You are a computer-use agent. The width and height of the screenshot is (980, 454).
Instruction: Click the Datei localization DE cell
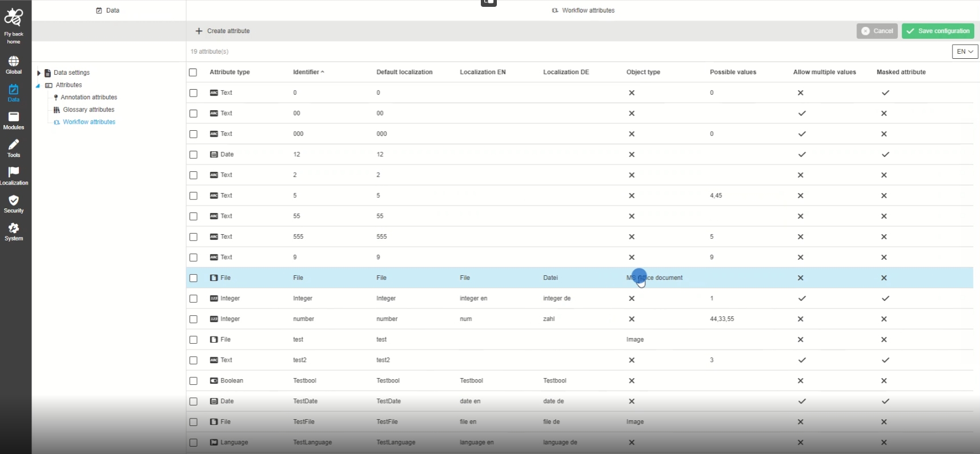point(551,278)
